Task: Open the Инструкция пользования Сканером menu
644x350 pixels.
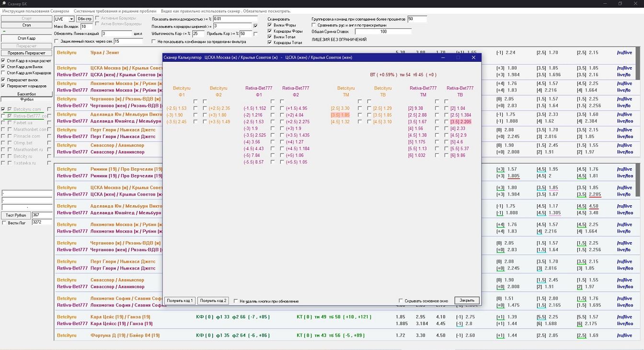Action: [x=35, y=11]
